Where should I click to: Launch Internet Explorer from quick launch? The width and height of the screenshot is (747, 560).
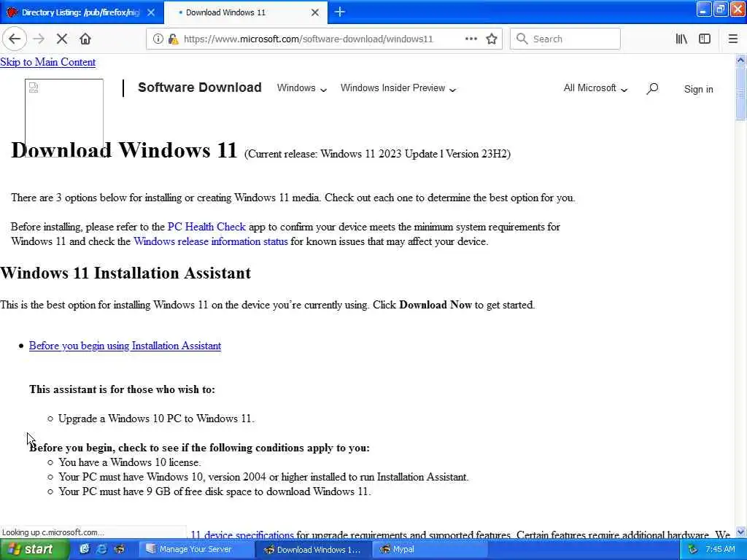pyautogui.click(x=101, y=549)
